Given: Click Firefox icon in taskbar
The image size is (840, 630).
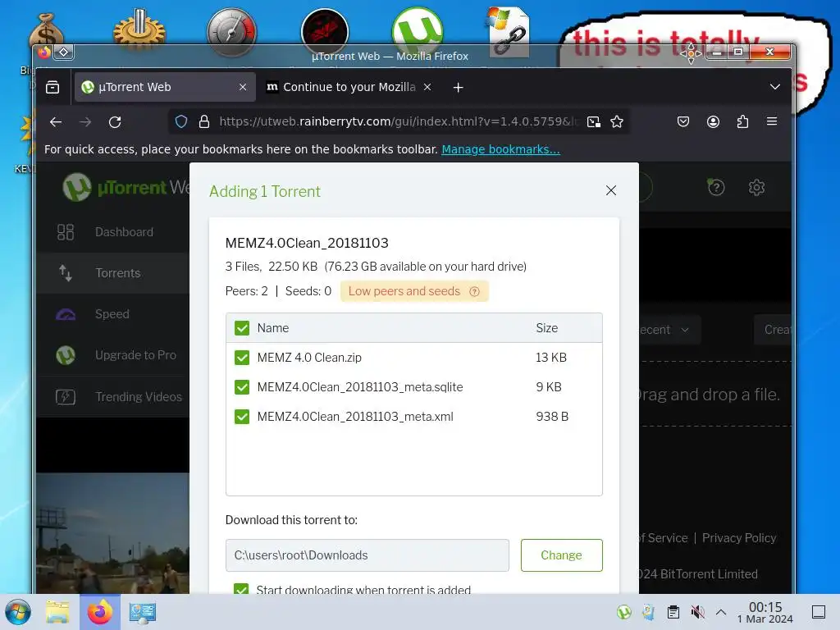Looking at the screenshot, I should click(100, 612).
